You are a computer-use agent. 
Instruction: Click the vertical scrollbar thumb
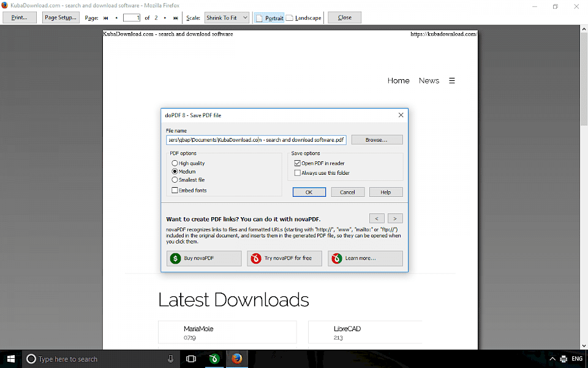click(x=584, y=79)
